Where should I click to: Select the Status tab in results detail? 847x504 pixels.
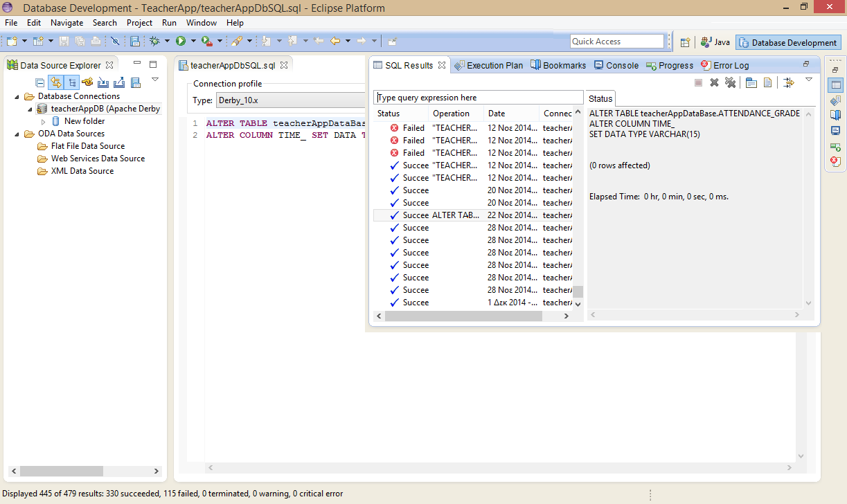click(x=600, y=98)
